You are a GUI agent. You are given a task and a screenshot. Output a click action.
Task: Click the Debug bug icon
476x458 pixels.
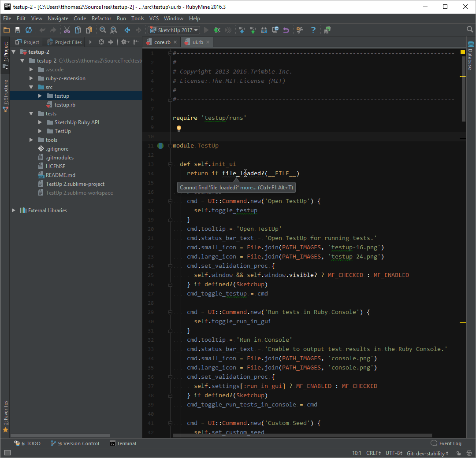217,30
